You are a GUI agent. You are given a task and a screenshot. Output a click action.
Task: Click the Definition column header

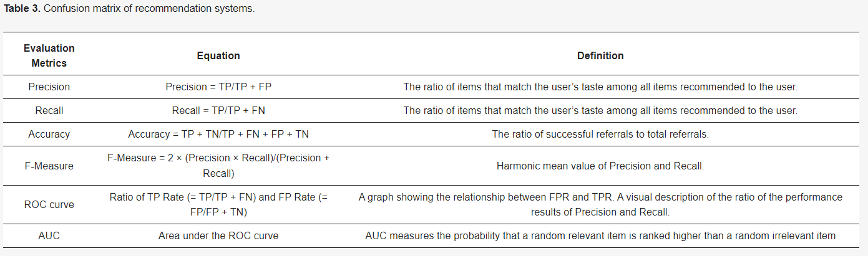point(600,55)
